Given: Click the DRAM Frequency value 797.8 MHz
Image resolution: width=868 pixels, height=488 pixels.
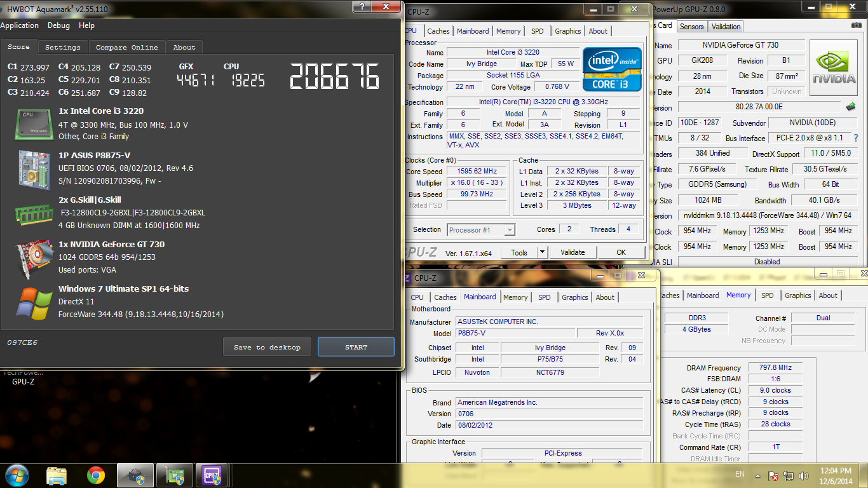Looking at the screenshot, I should [775, 367].
